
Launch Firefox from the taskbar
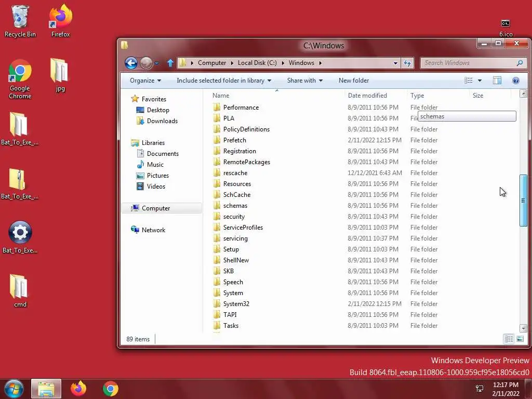78,389
